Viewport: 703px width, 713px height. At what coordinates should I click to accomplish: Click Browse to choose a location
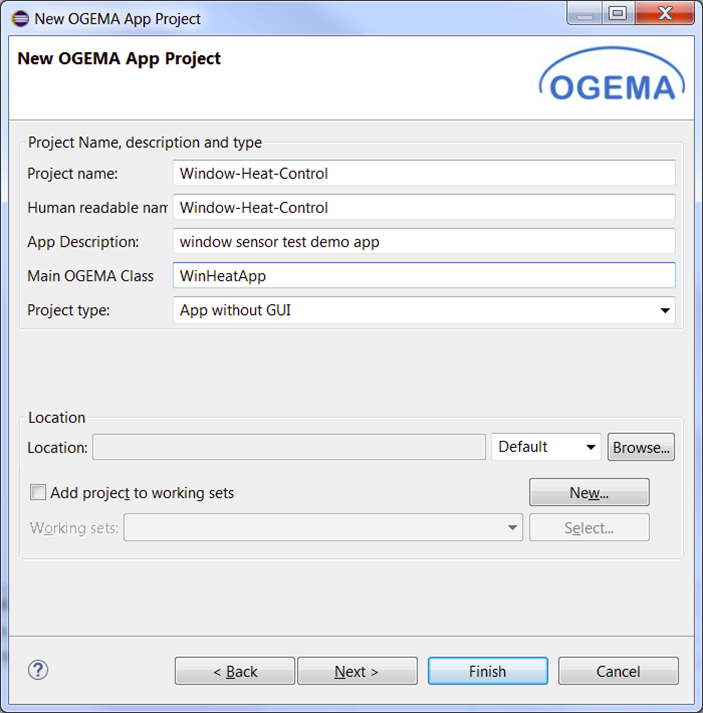pyautogui.click(x=641, y=447)
